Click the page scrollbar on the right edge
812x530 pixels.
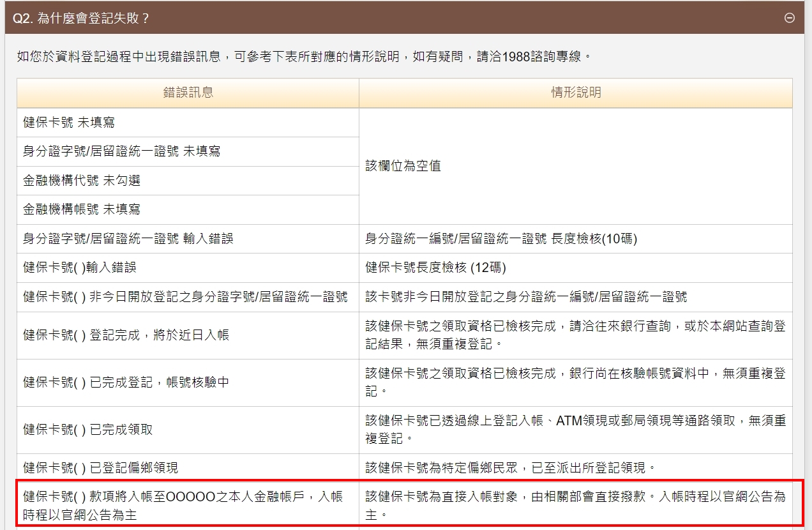[808, 265]
